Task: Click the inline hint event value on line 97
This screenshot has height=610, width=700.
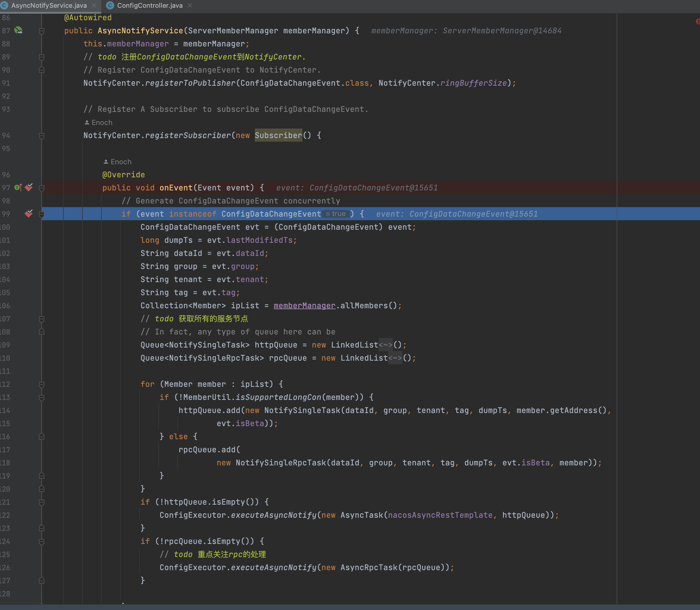Action: pos(357,188)
